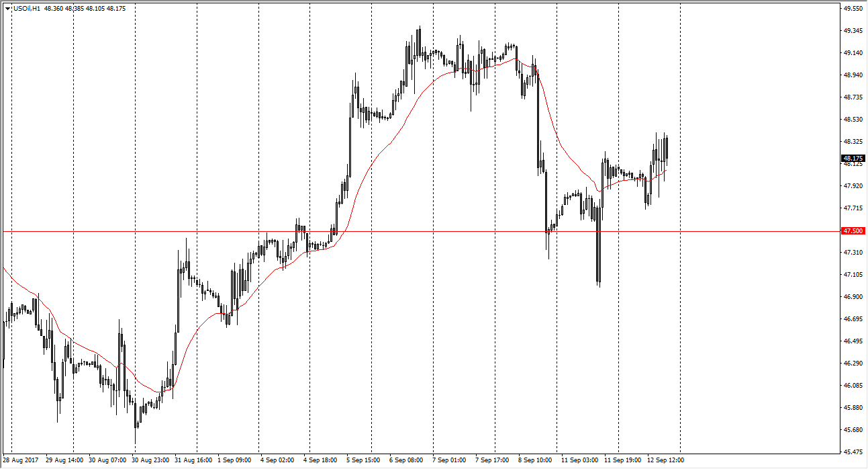Click the 46.900 price scale value
Viewport: 868px width, 469px height.
[853, 297]
